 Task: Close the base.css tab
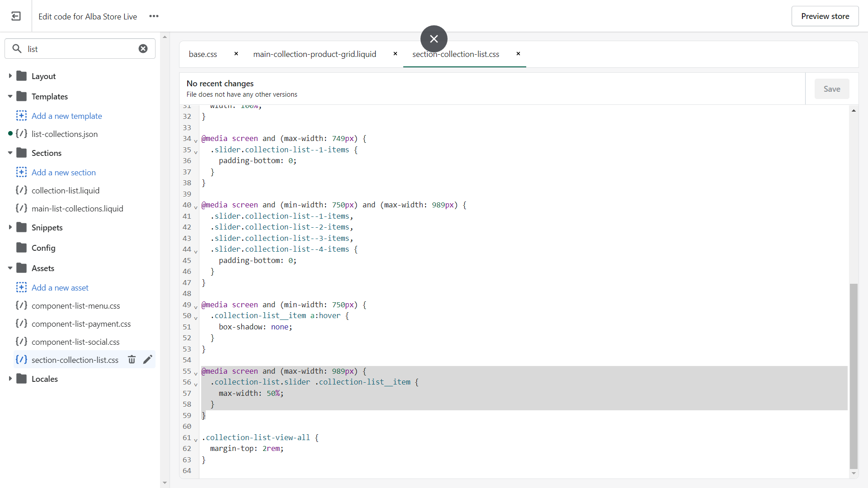[236, 54]
